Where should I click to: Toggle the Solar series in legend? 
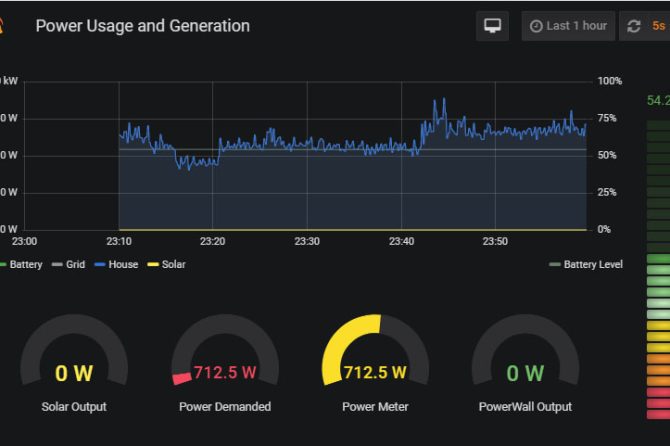pyautogui.click(x=173, y=265)
